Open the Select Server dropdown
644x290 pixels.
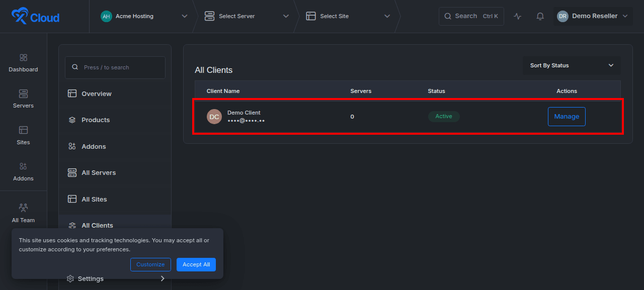[x=247, y=16]
